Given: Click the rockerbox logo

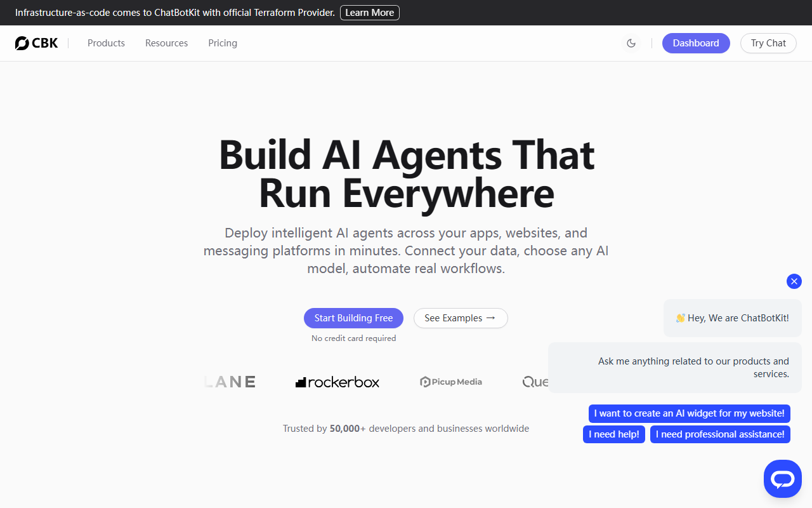Looking at the screenshot, I should point(337,382).
